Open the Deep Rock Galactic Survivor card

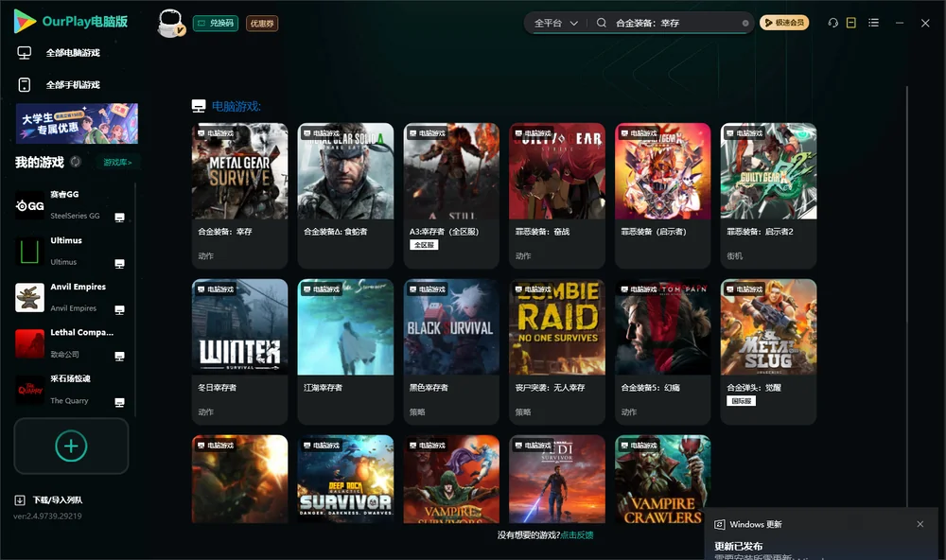pyautogui.click(x=345, y=480)
